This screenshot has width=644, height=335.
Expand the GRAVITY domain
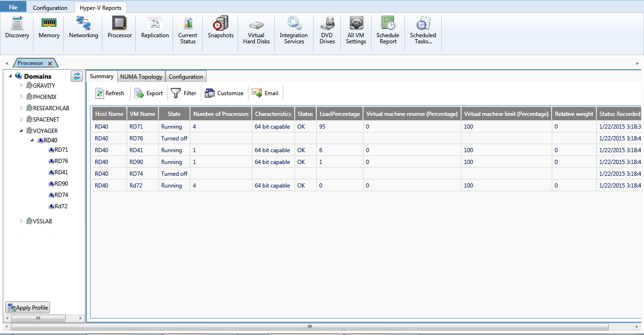tap(22, 85)
